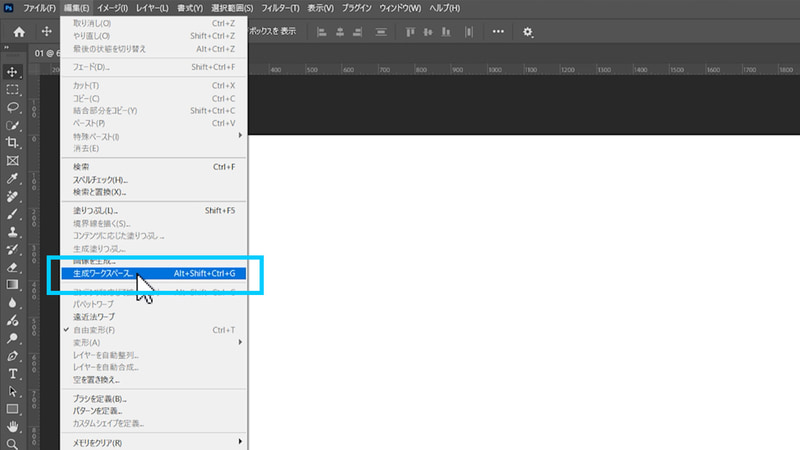Choose ブラシを定義(B)... menu entry

coord(154,399)
